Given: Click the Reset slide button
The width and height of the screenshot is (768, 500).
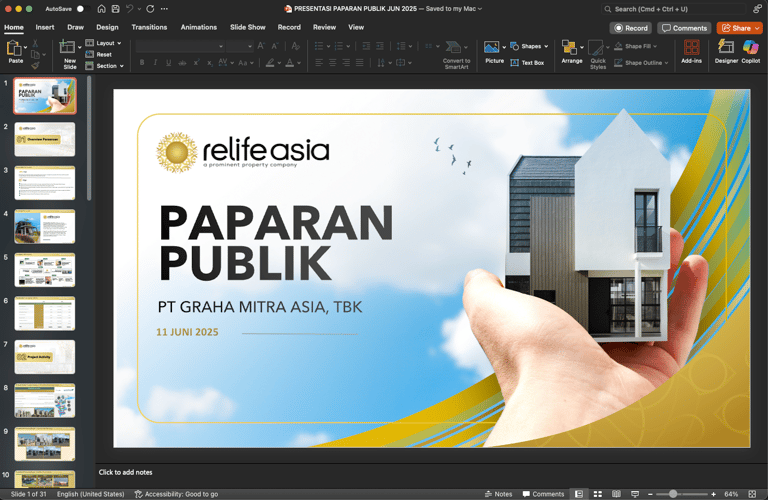Looking at the screenshot, I should [x=99, y=54].
